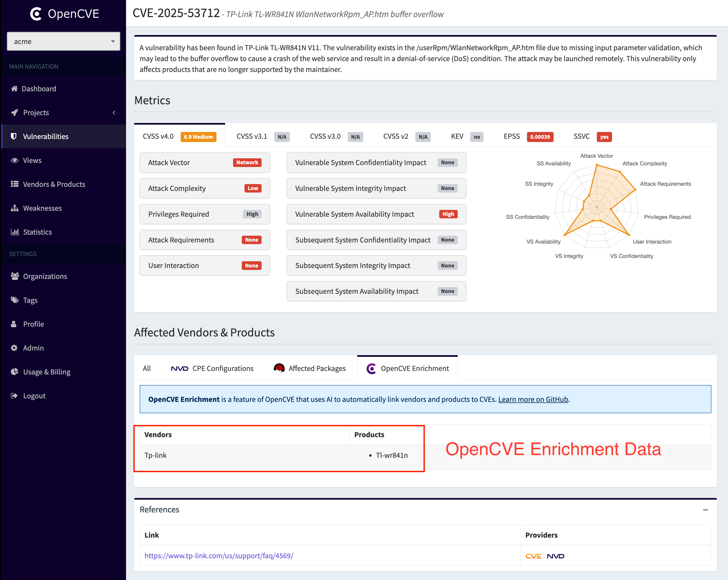Click the OpenCVE logo icon
Image resolution: width=728 pixels, height=580 pixels.
click(x=36, y=14)
